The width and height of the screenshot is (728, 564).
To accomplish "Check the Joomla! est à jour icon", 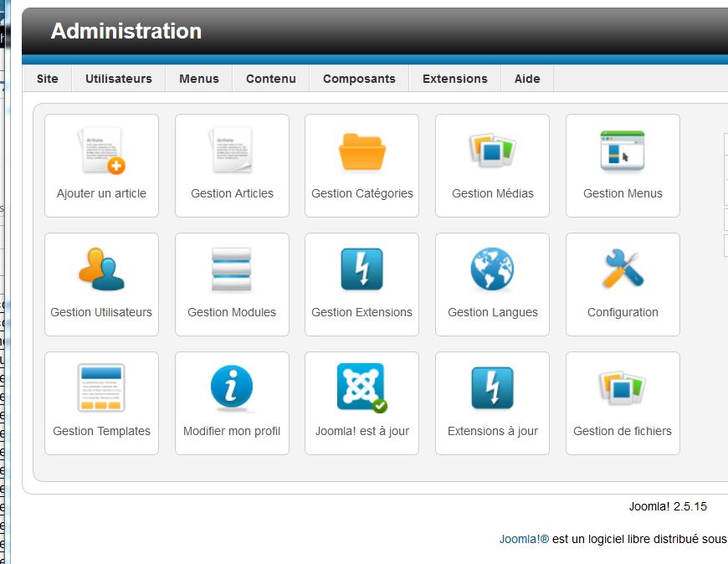I will tap(361, 388).
